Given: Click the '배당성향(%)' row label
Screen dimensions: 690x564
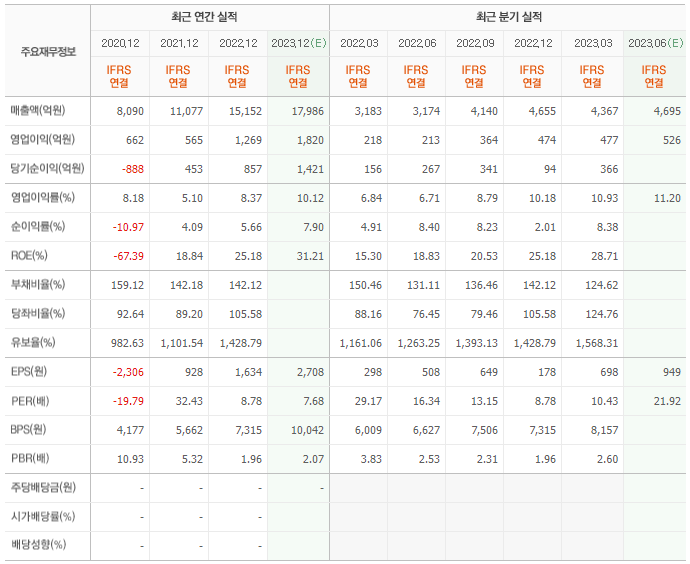Looking at the screenshot, I should 38,545.
